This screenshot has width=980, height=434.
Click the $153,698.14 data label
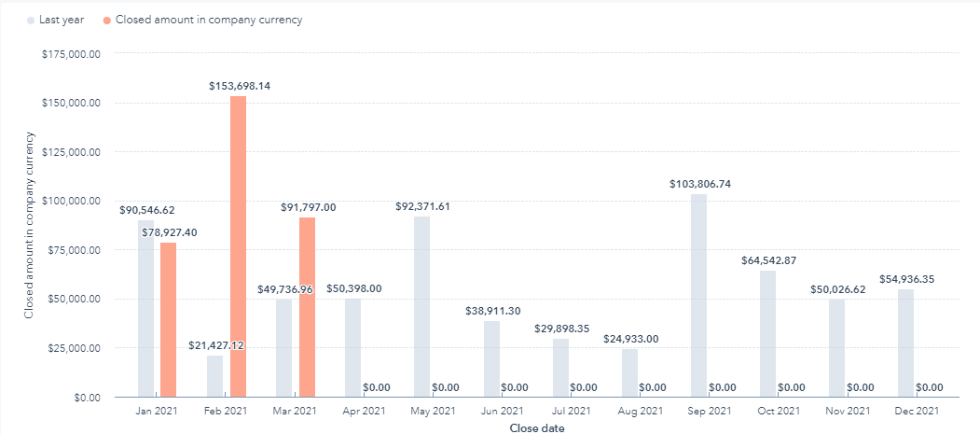pyautogui.click(x=240, y=86)
